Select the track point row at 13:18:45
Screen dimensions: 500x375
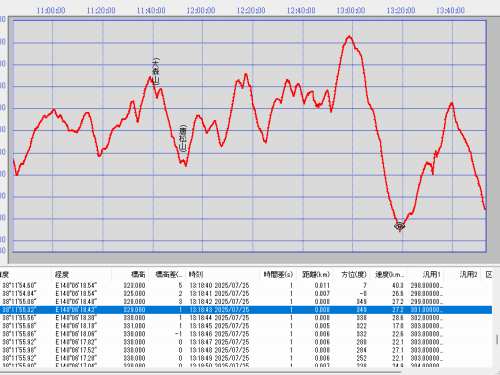[246, 326]
